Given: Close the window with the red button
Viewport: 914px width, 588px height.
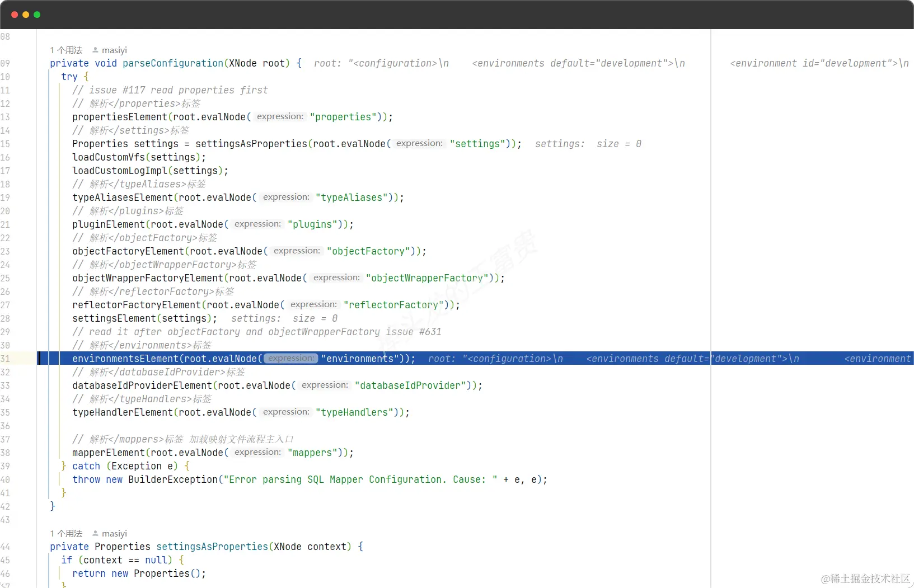Looking at the screenshot, I should coord(15,15).
